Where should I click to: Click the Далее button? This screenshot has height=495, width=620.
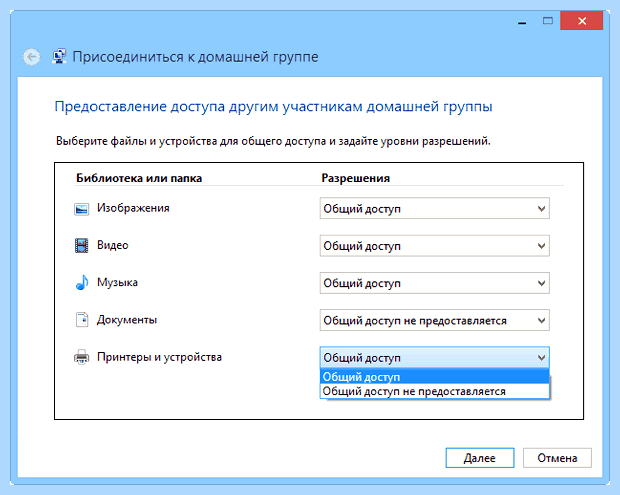click(x=480, y=458)
